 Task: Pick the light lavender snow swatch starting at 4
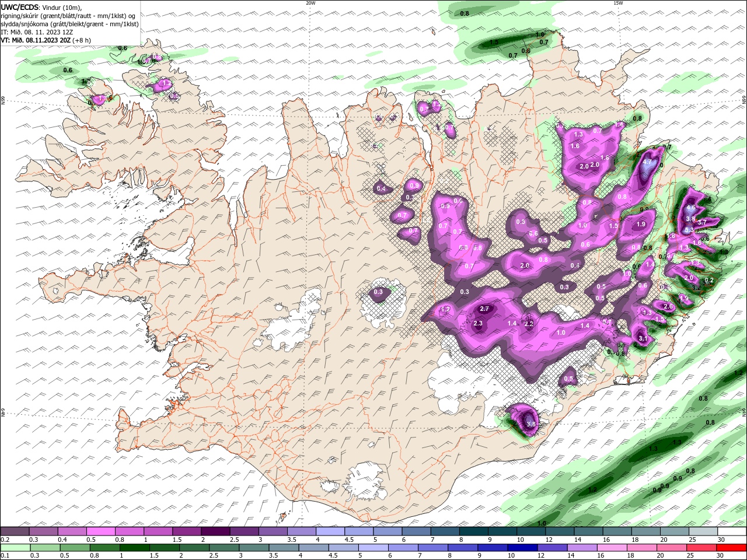pyautogui.click(x=330, y=531)
